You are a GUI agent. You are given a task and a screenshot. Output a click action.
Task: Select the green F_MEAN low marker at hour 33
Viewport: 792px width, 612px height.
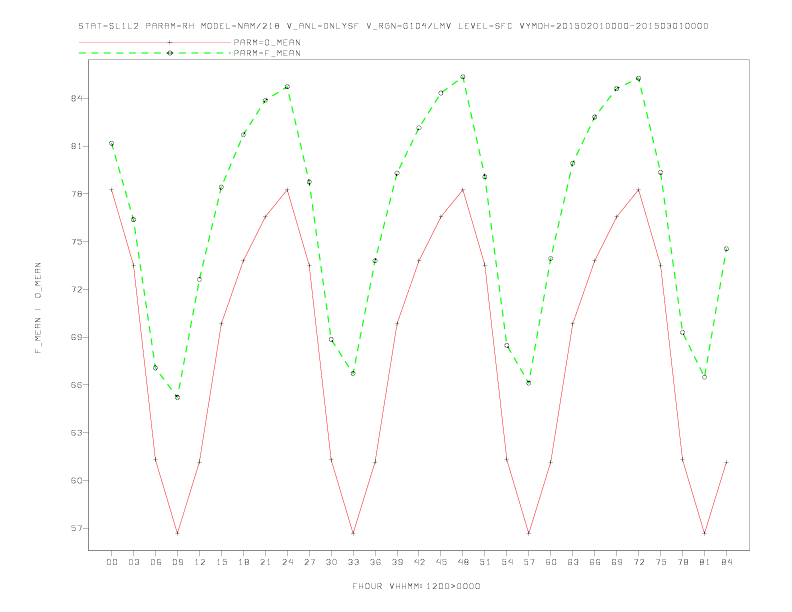click(353, 374)
